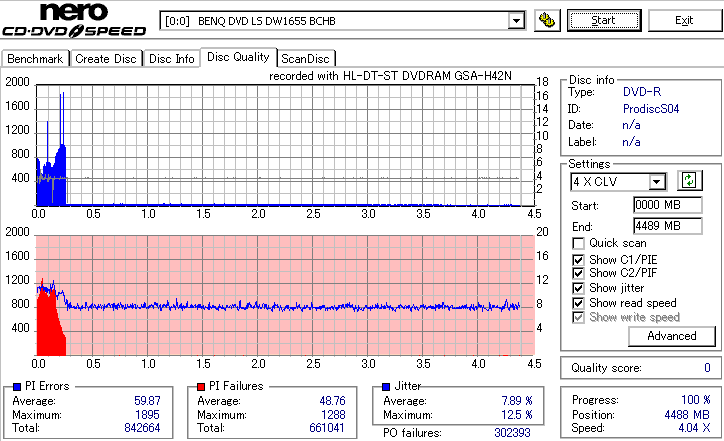Click the Exit button
This screenshot has height=441, width=724.
[684, 20]
